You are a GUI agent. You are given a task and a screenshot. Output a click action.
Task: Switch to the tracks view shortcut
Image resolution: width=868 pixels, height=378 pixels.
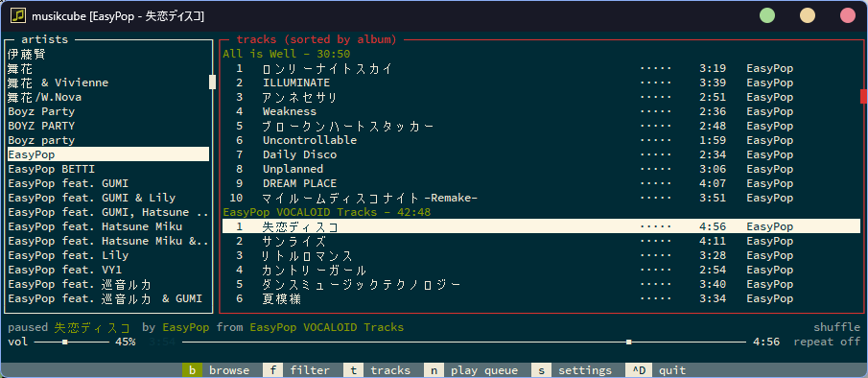point(377,370)
